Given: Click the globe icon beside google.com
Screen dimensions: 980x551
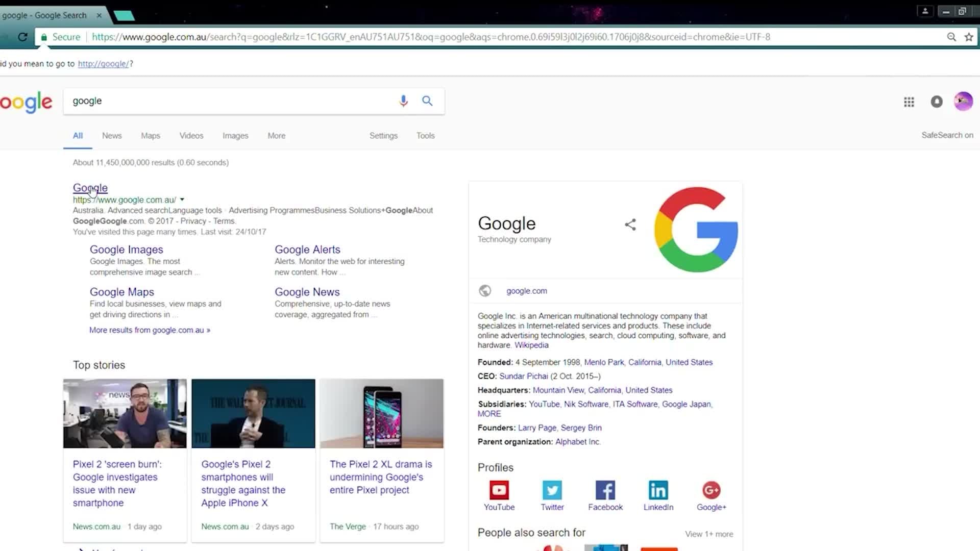Looking at the screenshot, I should (485, 291).
